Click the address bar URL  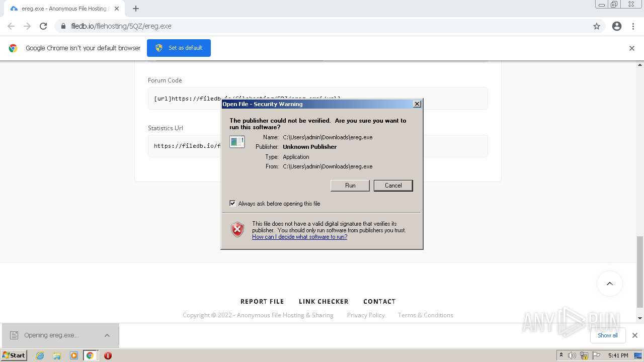121,26
